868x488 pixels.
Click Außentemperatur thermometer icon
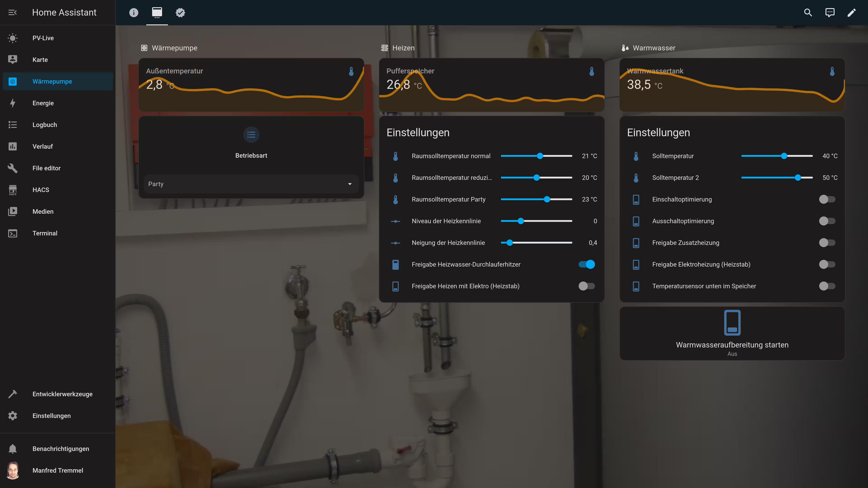[351, 71]
